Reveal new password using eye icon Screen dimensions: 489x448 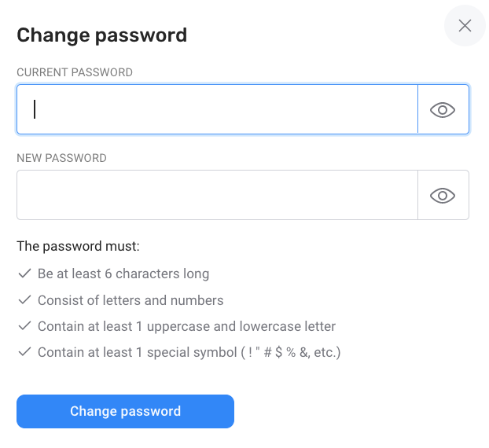click(443, 196)
